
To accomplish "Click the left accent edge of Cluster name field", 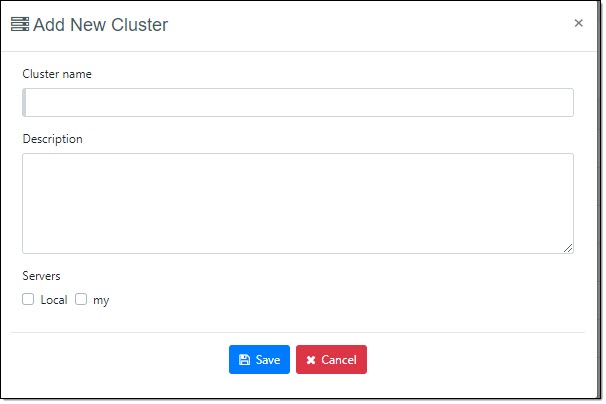I will 24,103.
